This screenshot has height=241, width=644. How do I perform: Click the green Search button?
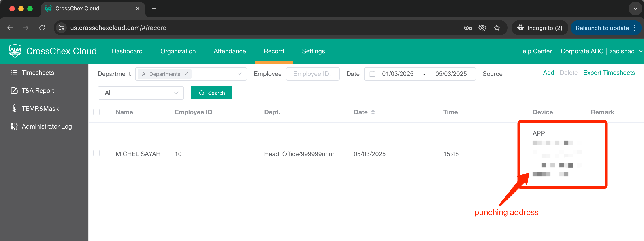coord(211,93)
